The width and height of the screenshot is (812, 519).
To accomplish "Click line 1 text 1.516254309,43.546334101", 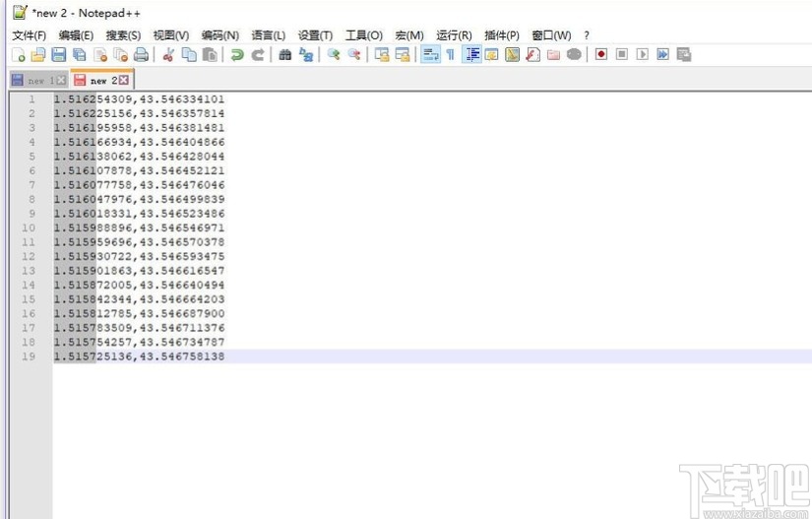I will pyautogui.click(x=140, y=98).
